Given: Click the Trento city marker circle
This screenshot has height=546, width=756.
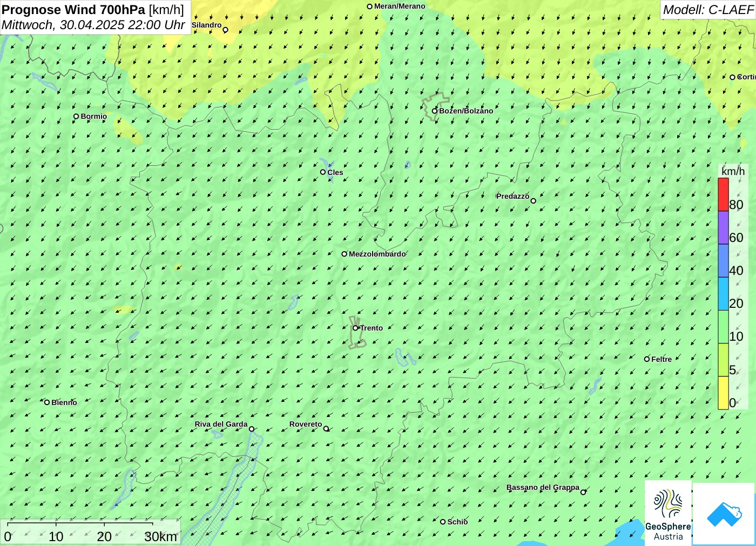Looking at the screenshot, I should tap(355, 328).
